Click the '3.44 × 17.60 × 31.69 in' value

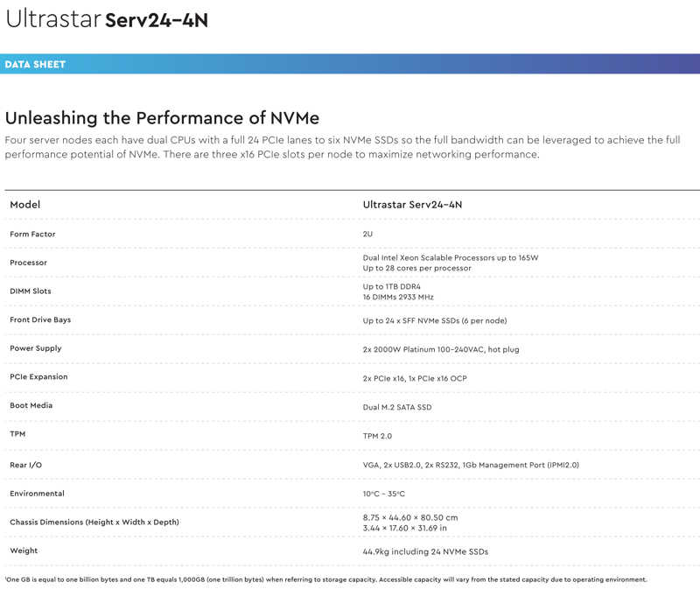coord(405,528)
